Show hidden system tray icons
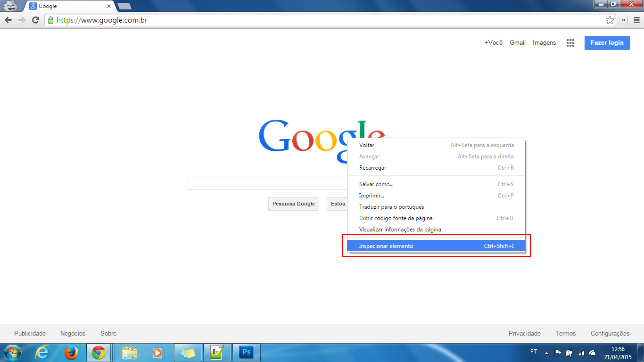 click(x=546, y=353)
